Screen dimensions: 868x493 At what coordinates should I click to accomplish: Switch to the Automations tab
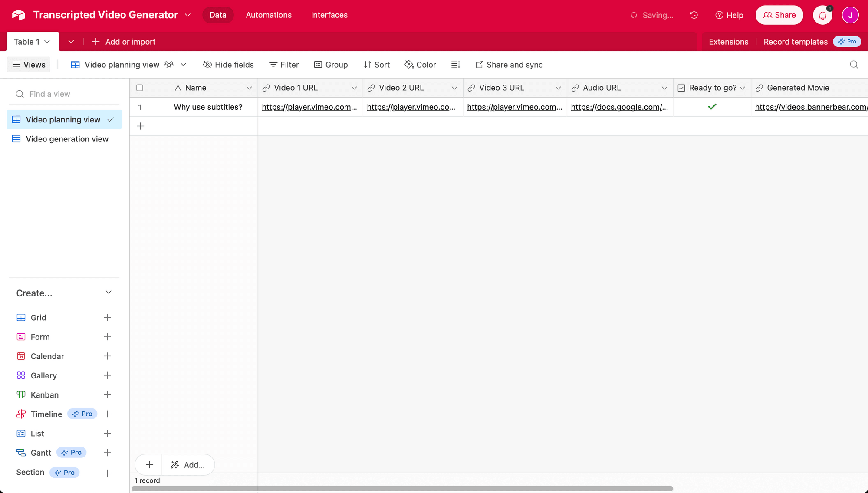[268, 15]
